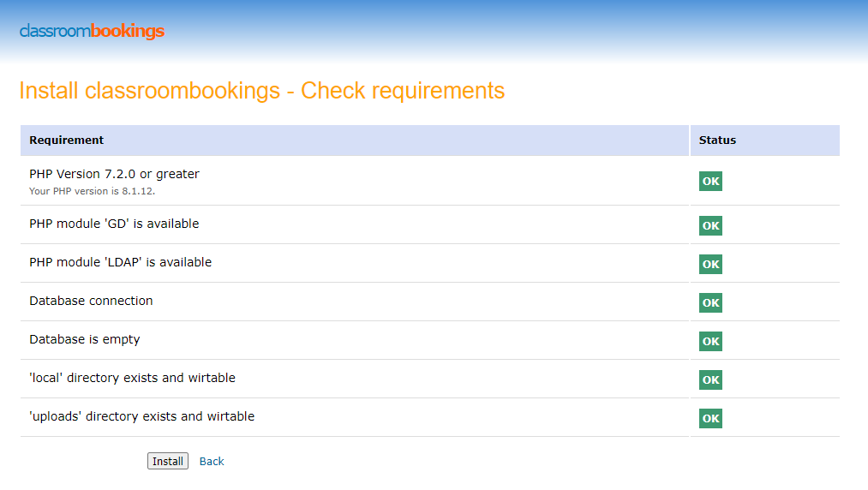Click PHP module 'LDAP' is available text
The height and width of the screenshot is (490, 868).
click(x=120, y=262)
